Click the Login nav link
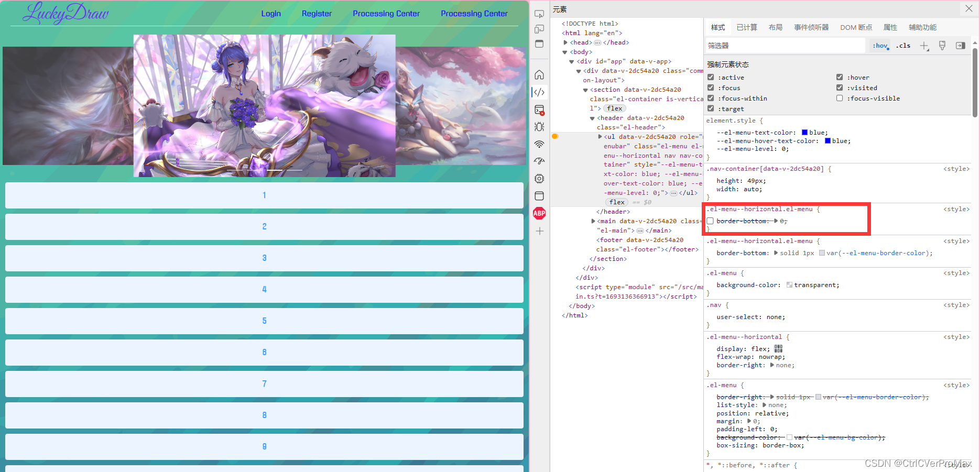 click(x=271, y=14)
